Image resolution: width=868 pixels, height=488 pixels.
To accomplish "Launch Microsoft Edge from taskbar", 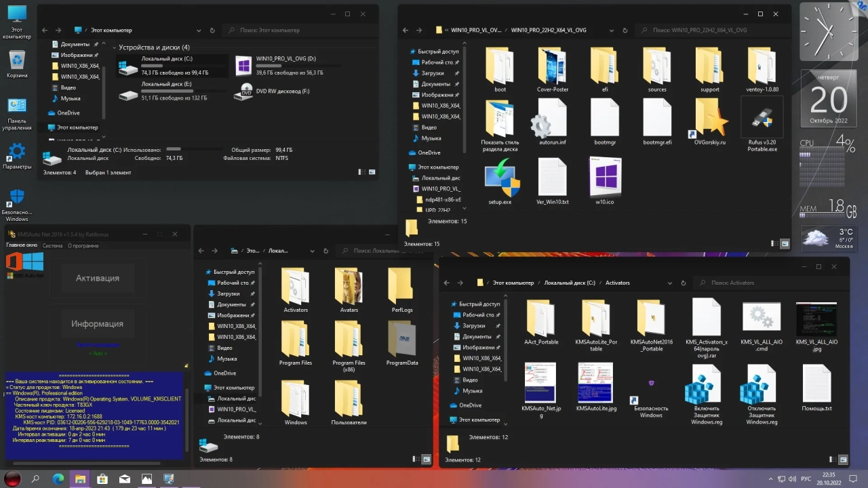I will point(58,479).
